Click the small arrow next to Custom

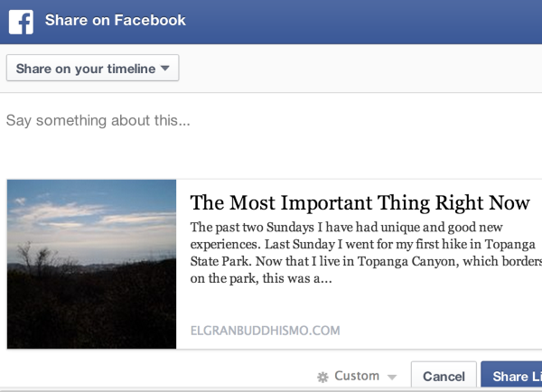(x=391, y=377)
